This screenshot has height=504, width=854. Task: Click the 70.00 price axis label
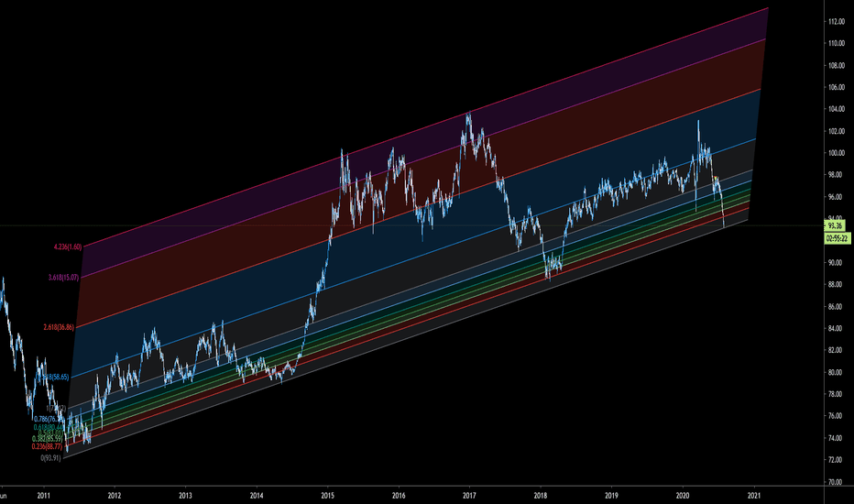pyautogui.click(x=837, y=482)
